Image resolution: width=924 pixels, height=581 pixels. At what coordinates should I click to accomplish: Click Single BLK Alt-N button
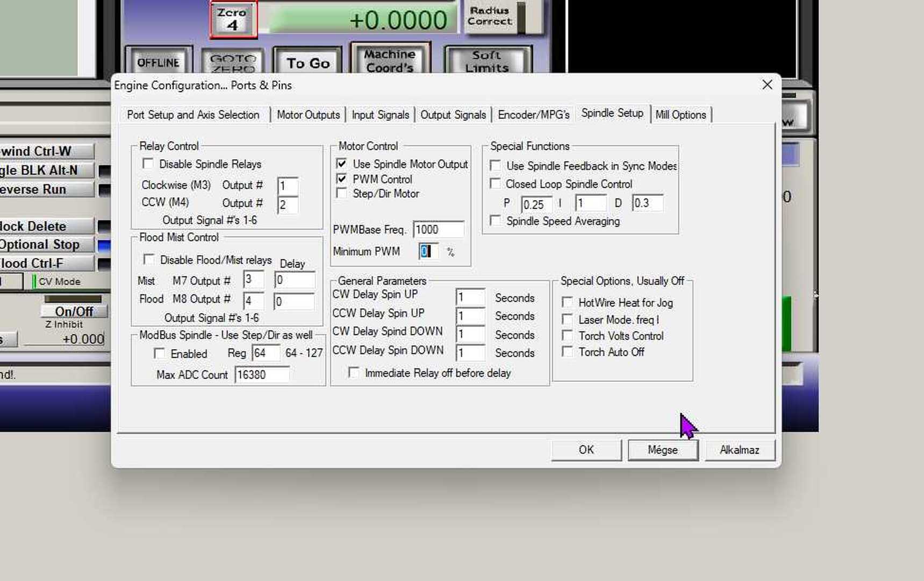tap(47, 170)
